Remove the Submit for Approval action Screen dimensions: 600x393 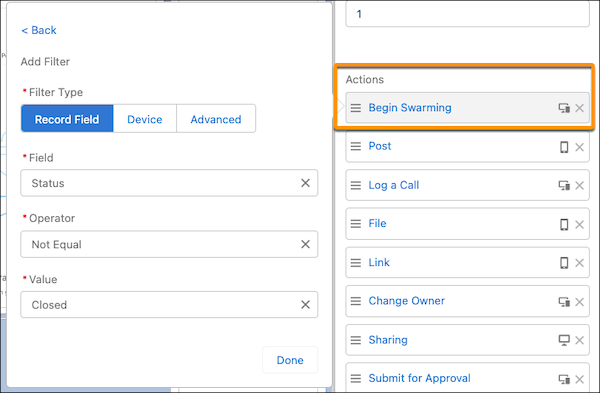coord(580,379)
